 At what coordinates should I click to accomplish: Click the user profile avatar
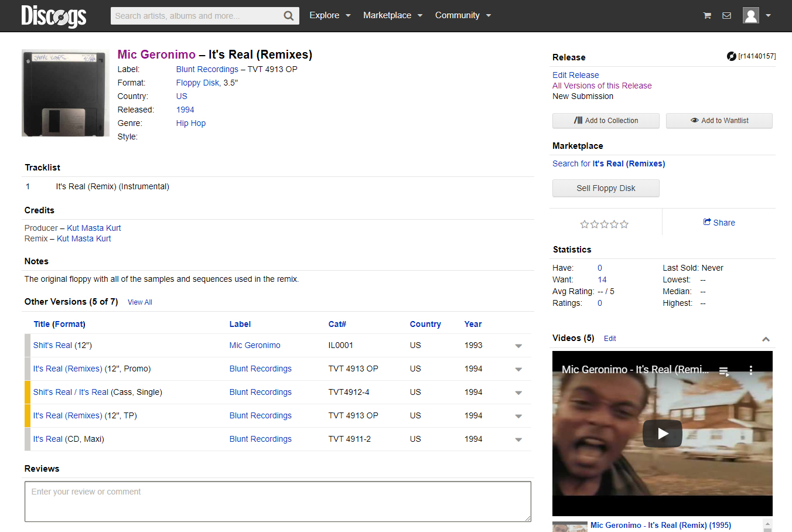click(x=750, y=15)
